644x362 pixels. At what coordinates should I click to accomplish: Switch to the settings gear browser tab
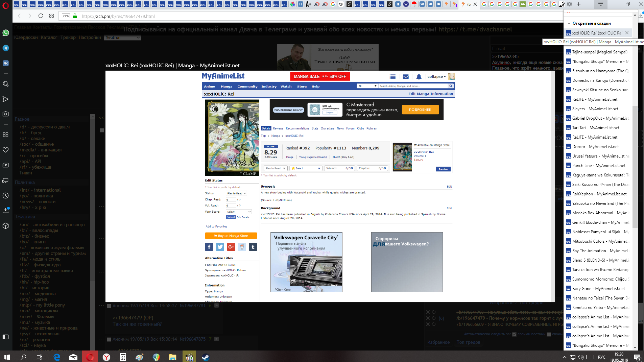click(569, 4)
